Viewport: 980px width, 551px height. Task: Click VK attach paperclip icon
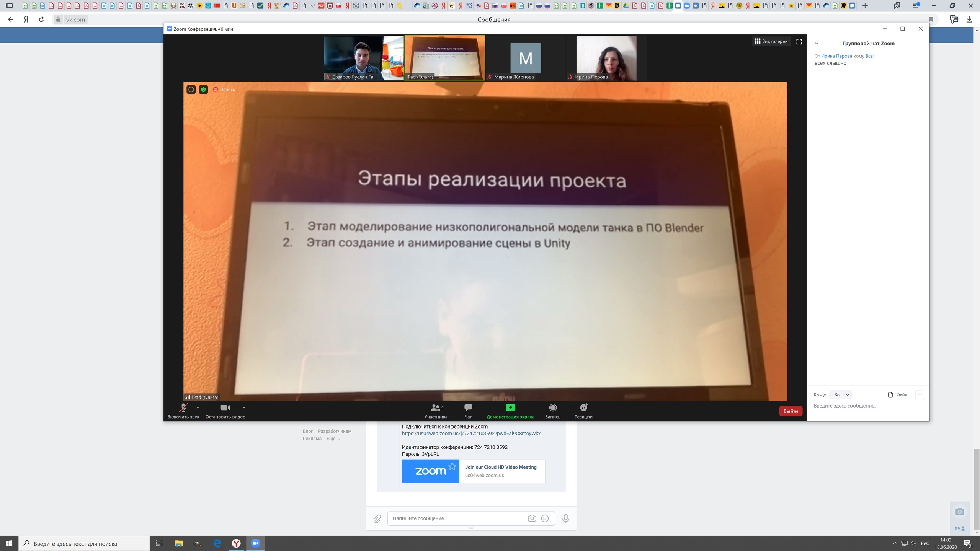[x=377, y=518]
